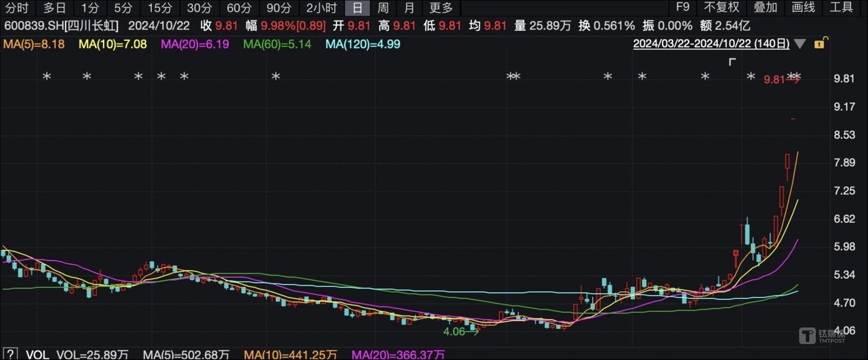This screenshot has height=360, width=868.
Task: Click the question mark help icon beside VOL
Action: (10, 354)
